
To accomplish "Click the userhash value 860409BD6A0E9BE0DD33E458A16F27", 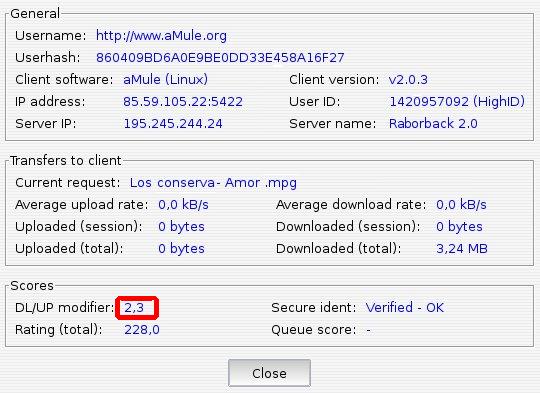I will tap(220, 58).
